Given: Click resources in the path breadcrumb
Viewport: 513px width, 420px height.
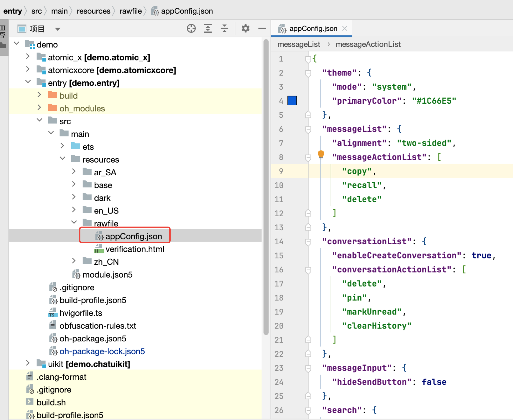Looking at the screenshot, I should point(93,11).
